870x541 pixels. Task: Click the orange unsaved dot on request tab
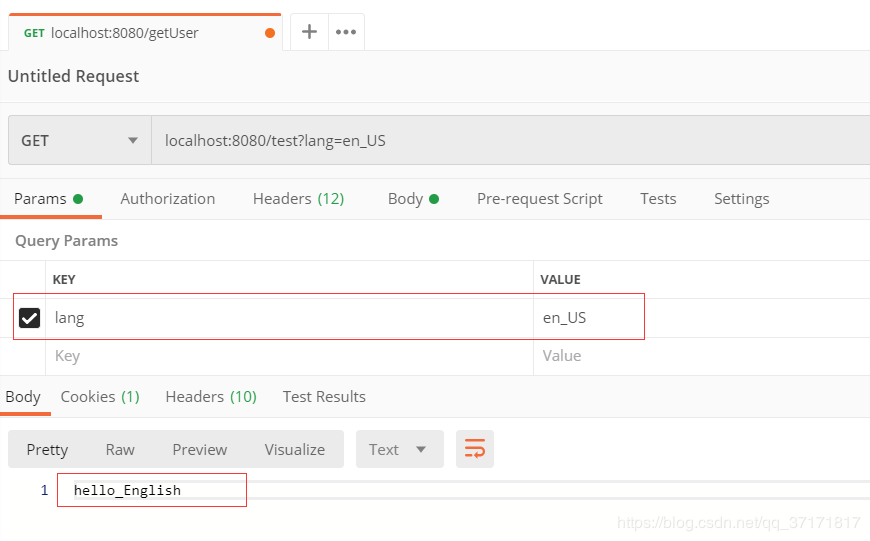(270, 33)
